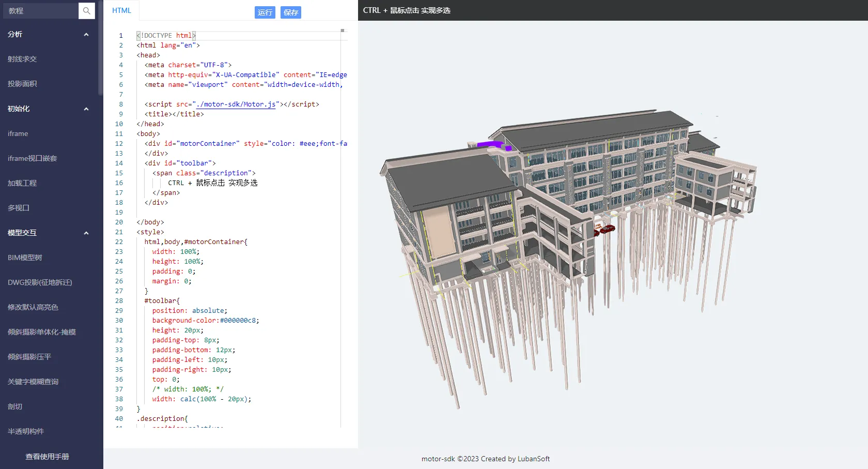This screenshot has height=469, width=868.
Task: Click the <title></title> line in code editor
Action: (x=174, y=114)
